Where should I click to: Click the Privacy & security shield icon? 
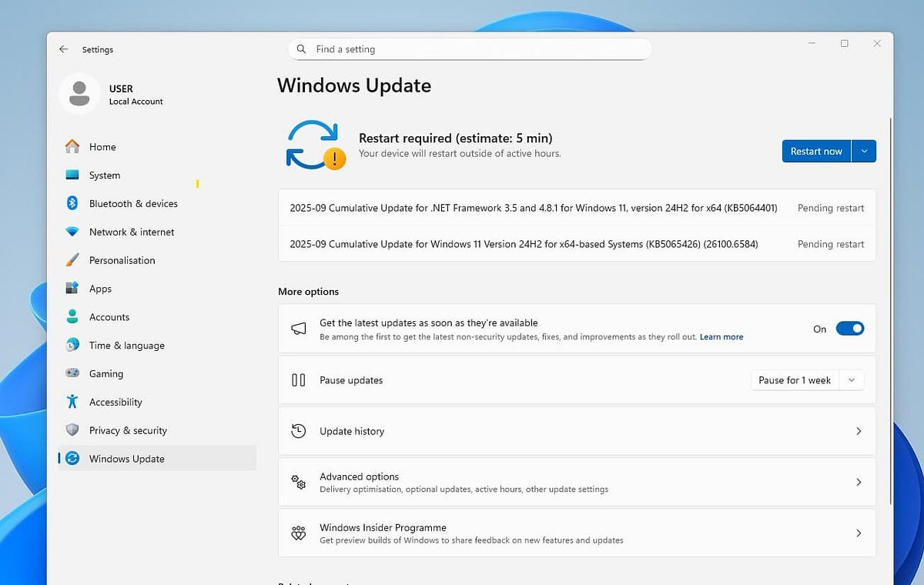72,430
